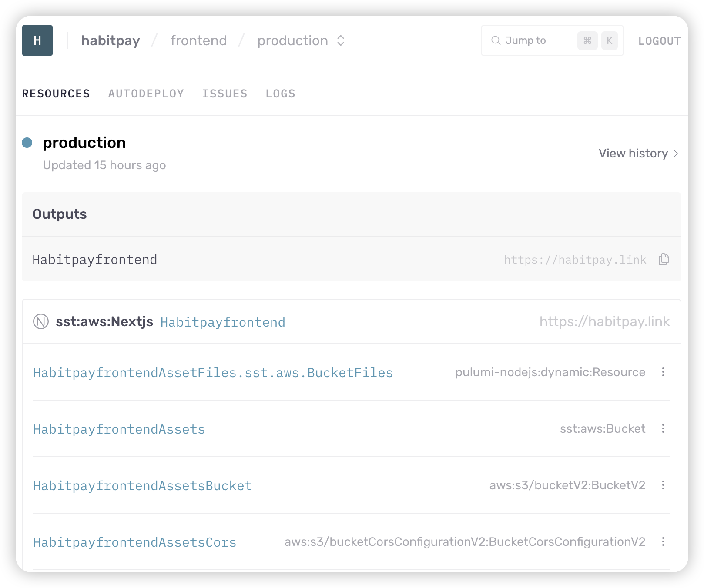Open the sst:aws:Nextjs habitpay.link URL

click(x=604, y=322)
